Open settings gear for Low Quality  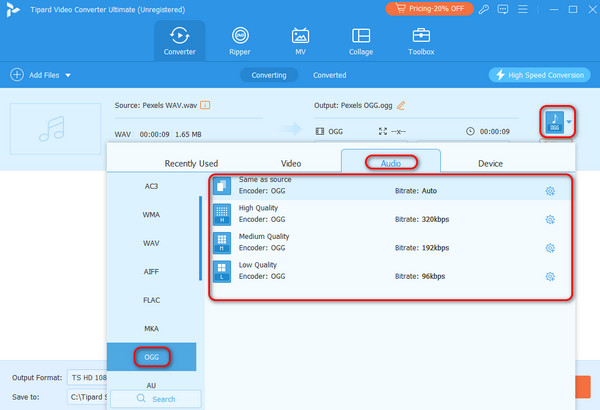[x=550, y=276]
